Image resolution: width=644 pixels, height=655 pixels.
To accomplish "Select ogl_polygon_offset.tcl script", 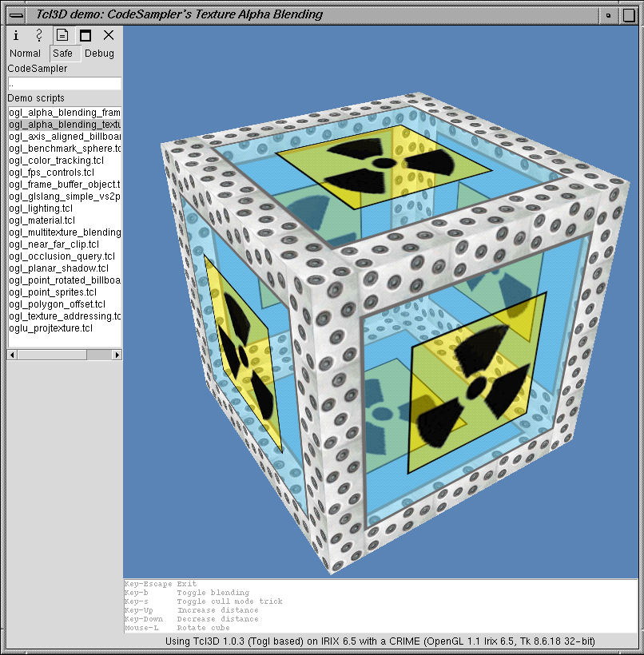I will (x=65, y=304).
